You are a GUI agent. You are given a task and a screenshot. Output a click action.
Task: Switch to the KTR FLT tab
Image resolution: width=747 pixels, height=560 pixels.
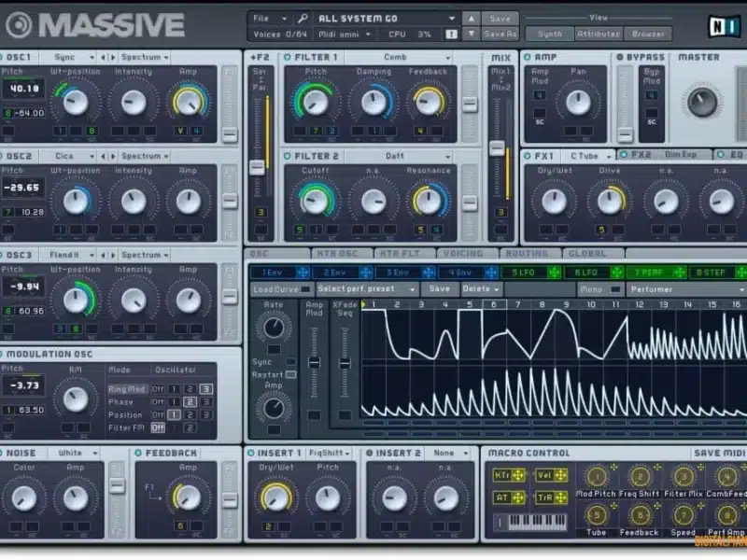[x=405, y=254]
